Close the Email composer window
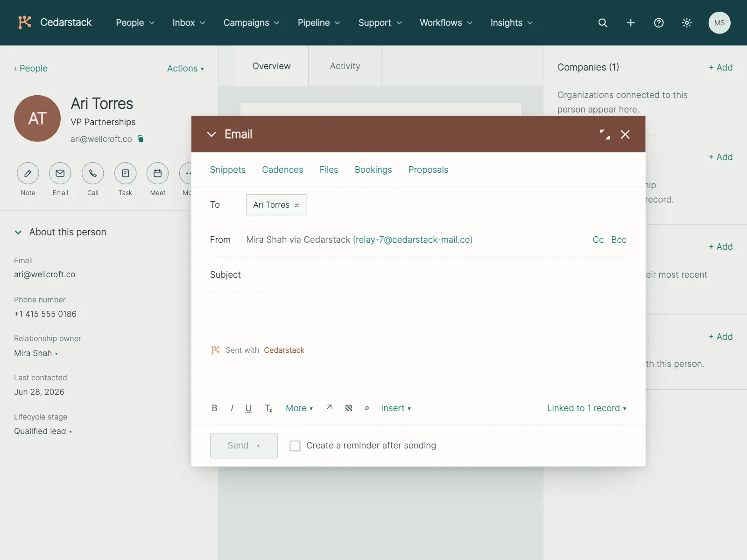747x560 pixels. pos(625,134)
